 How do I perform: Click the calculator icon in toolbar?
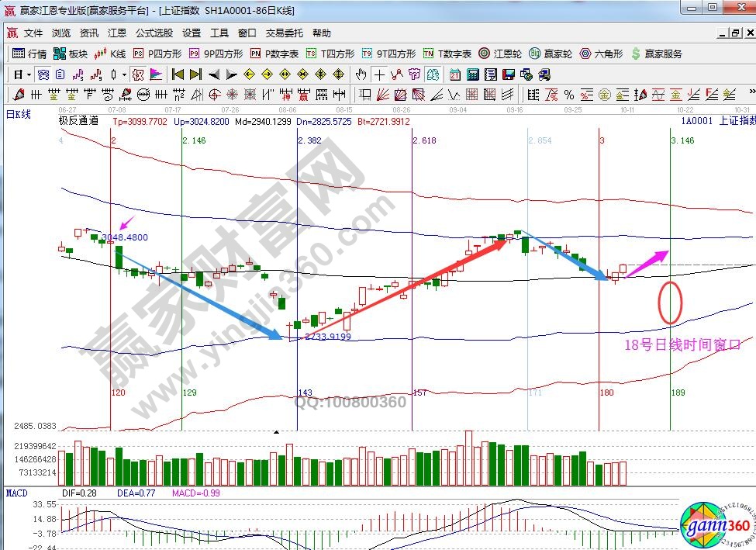(x=471, y=74)
